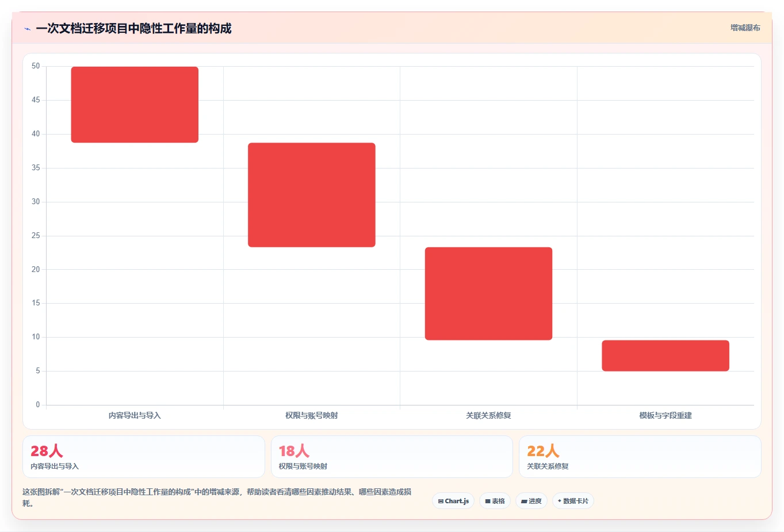Click the 模板与字段重建 waterfall bar
784x532 pixels.
[x=666, y=355]
